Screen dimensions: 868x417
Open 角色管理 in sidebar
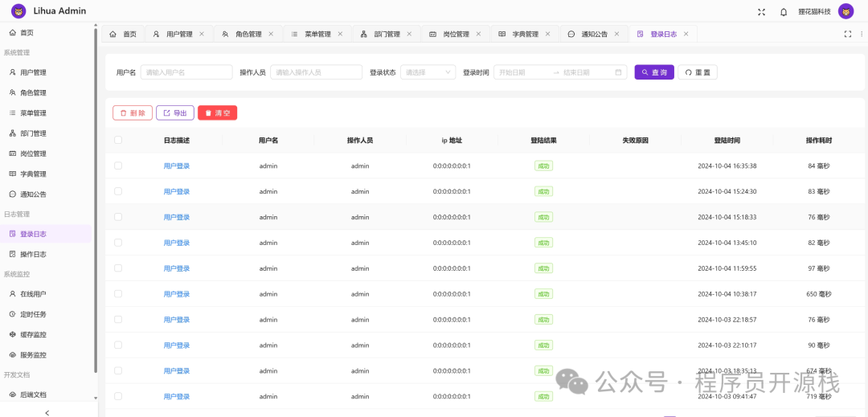click(x=46, y=93)
